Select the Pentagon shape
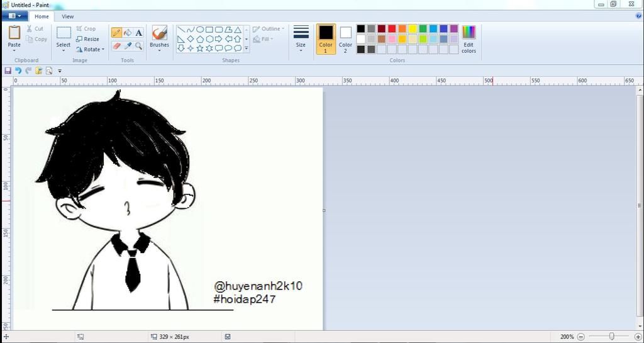Image resolution: width=644 pixels, height=343 pixels. pyautogui.click(x=200, y=39)
